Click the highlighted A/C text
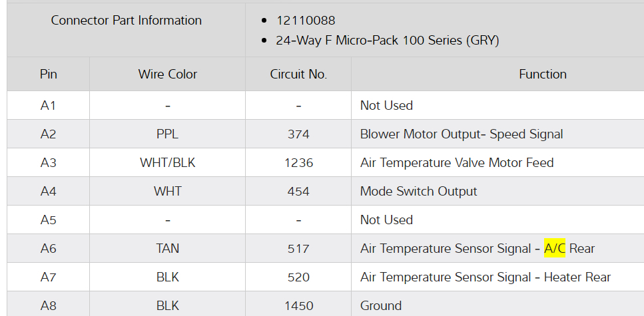644x316 pixels. (555, 248)
